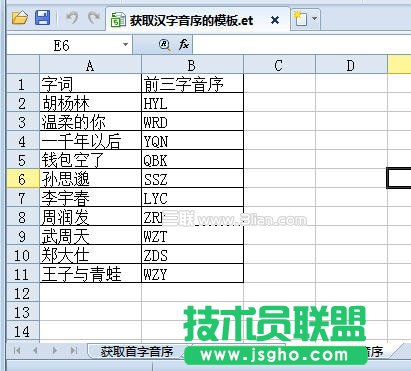Select column C header

pyautogui.click(x=279, y=65)
